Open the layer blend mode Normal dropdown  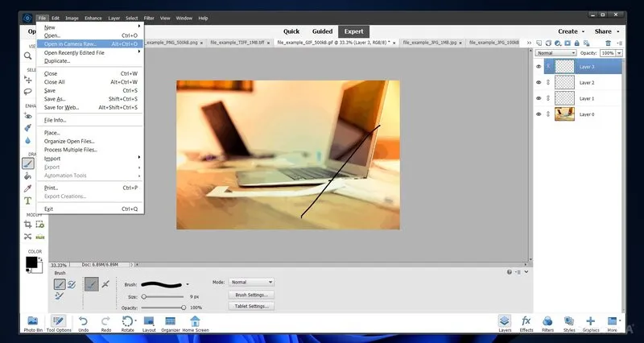coord(555,53)
